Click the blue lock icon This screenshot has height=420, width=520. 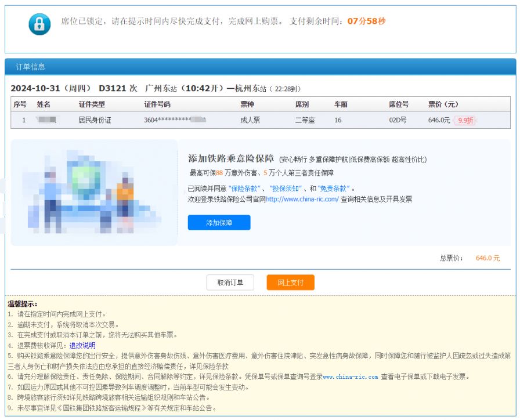[x=39, y=24]
